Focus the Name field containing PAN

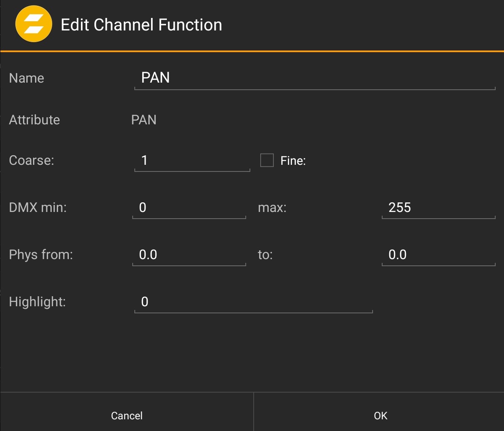click(x=315, y=78)
